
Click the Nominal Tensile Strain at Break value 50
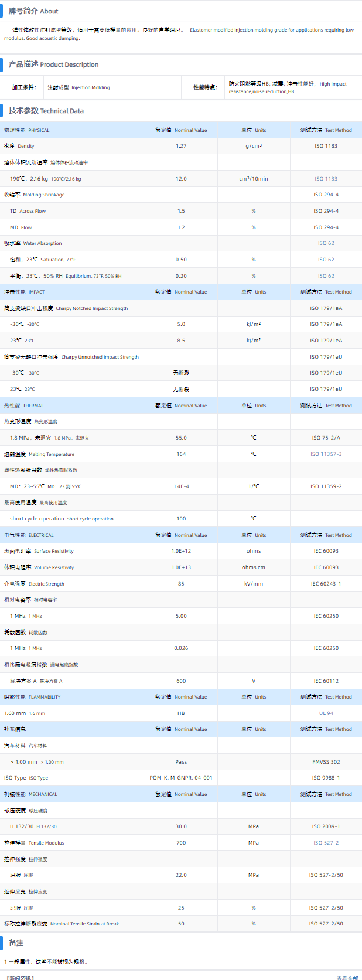coord(181,924)
